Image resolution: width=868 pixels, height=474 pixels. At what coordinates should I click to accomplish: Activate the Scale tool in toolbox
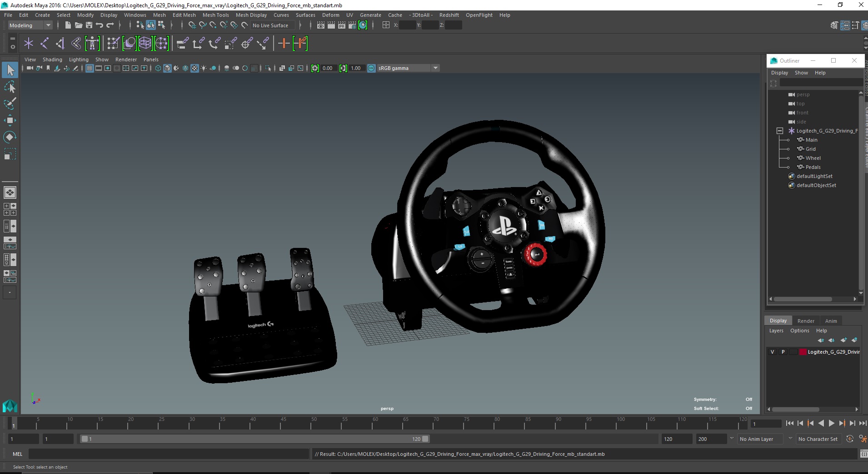[10, 154]
